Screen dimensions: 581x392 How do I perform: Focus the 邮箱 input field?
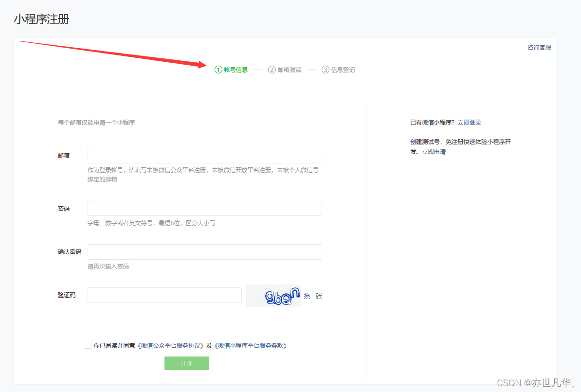[x=204, y=156]
